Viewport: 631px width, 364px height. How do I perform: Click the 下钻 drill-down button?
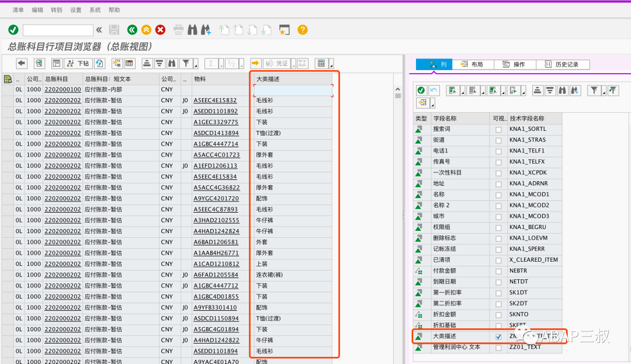tap(78, 63)
